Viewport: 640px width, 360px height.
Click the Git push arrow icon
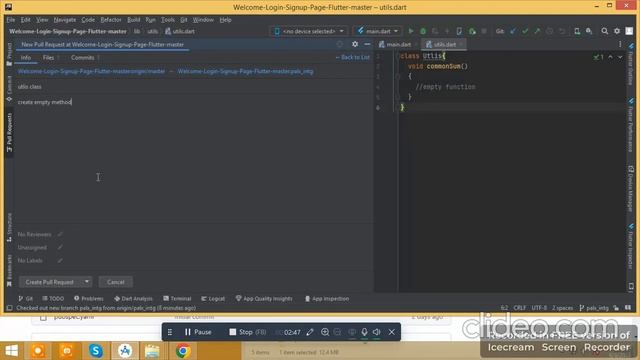(x=537, y=31)
